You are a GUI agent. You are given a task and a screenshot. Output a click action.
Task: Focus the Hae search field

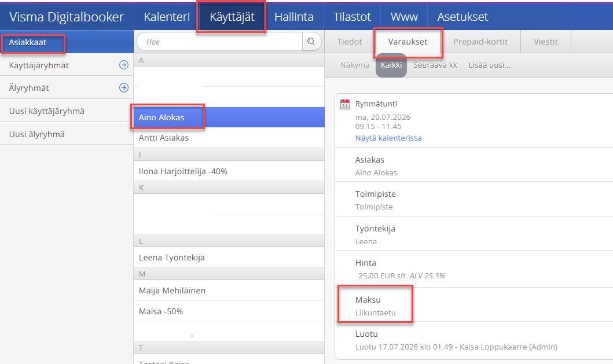pos(219,42)
